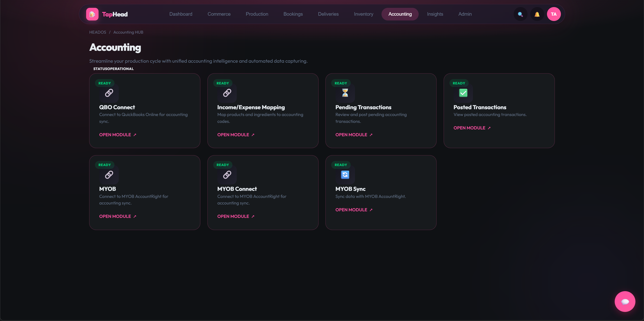Open notifications via bell icon
644x321 pixels.
[x=537, y=14]
